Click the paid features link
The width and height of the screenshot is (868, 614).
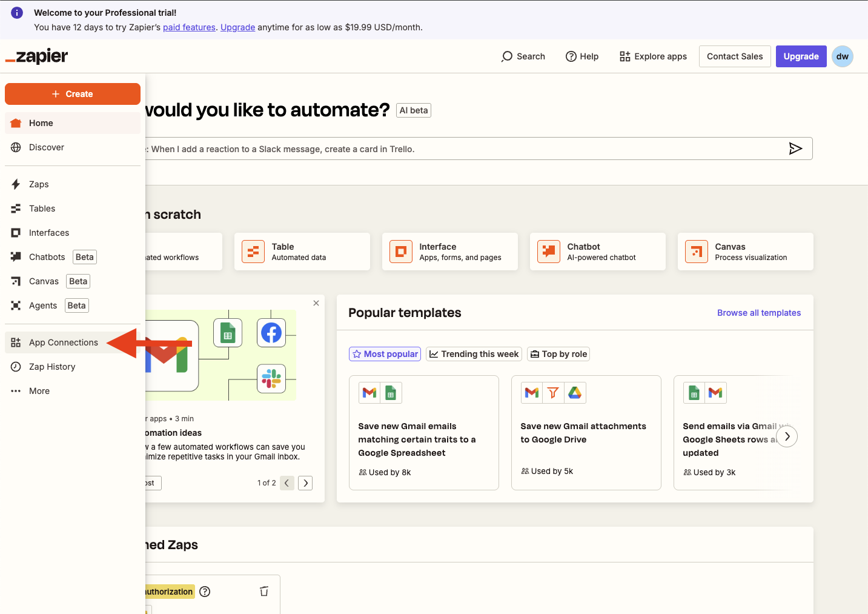pyautogui.click(x=189, y=27)
